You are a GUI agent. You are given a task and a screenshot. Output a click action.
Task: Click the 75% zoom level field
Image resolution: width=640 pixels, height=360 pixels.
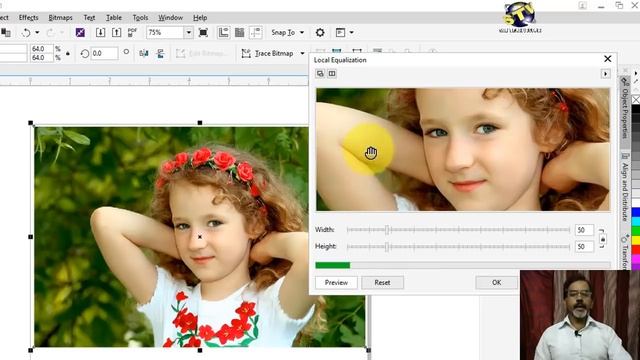[x=165, y=33]
